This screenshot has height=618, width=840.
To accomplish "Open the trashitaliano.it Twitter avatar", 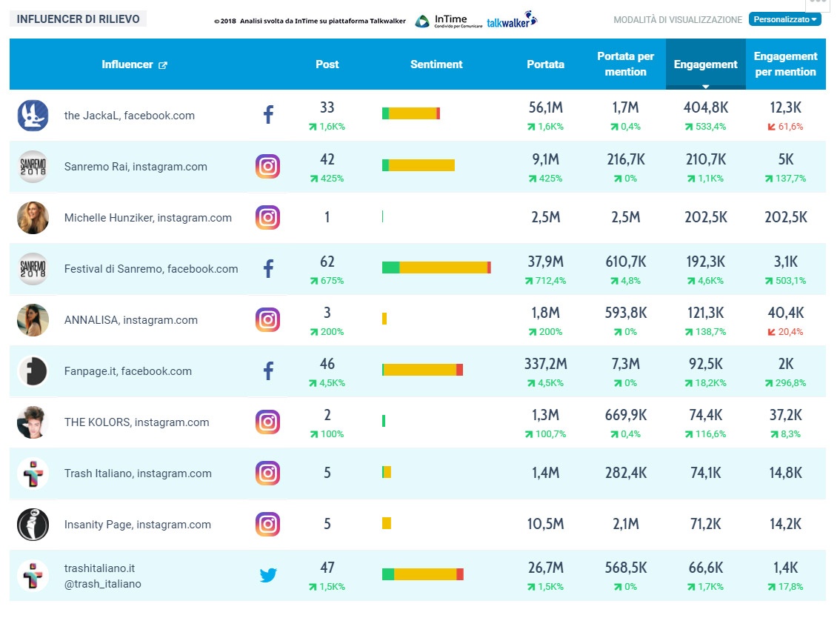I will coord(33,576).
